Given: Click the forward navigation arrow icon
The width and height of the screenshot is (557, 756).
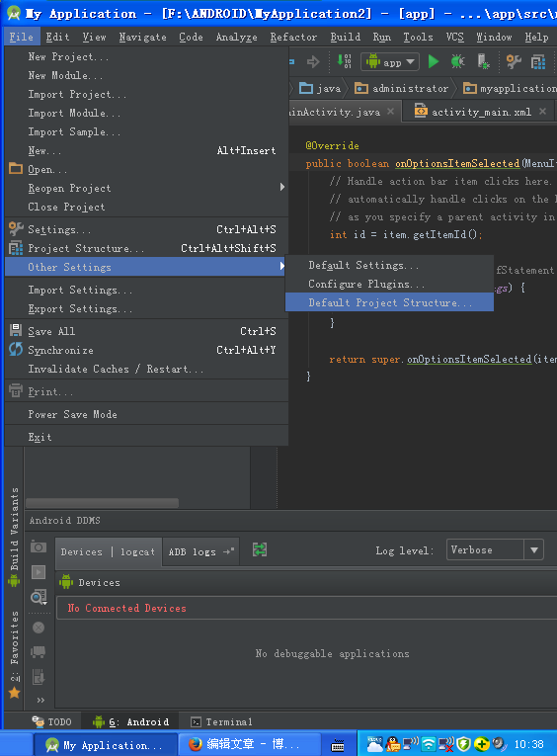Looking at the screenshot, I should (x=313, y=61).
